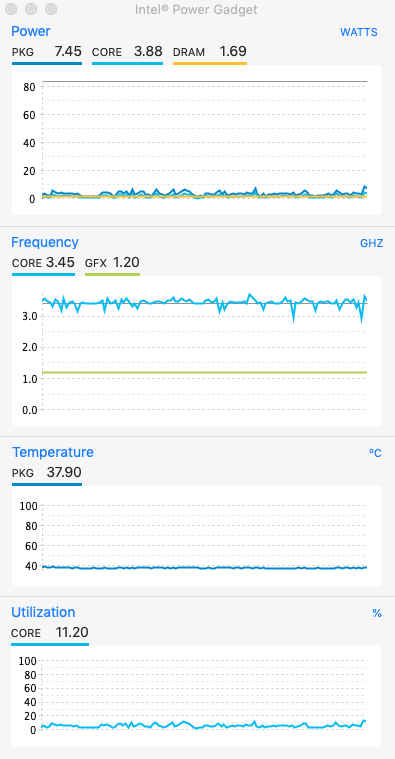Click the dark blue PKG power color bar

(47, 63)
